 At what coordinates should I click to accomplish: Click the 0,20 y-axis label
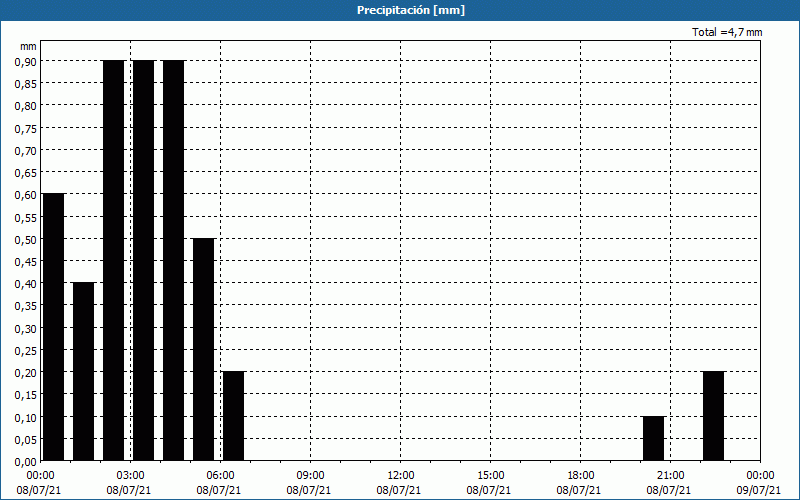(x=26, y=372)
